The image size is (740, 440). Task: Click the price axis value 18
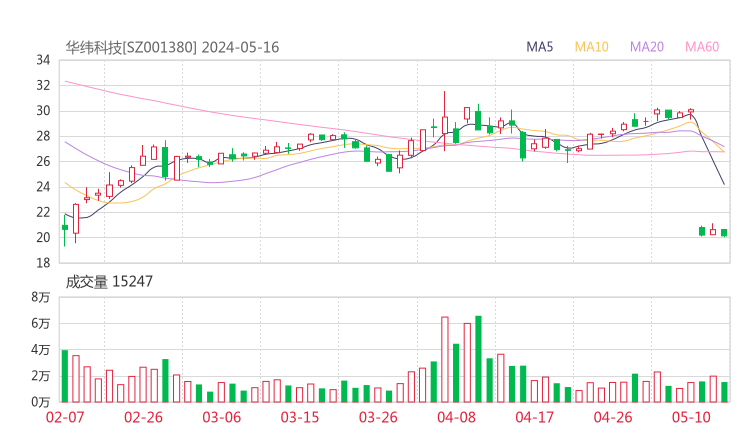[43, 263]
